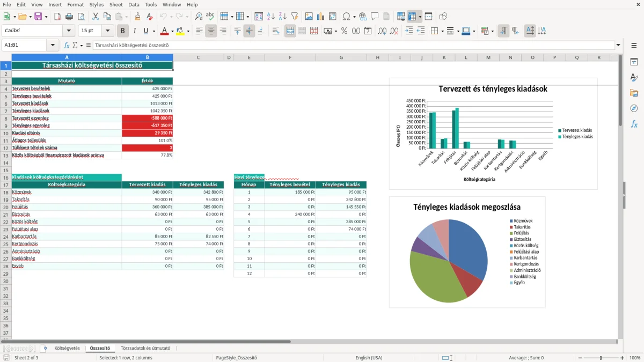Toggle Bold formatting
This screenshot has width=644, height=362.
[122, 31]
